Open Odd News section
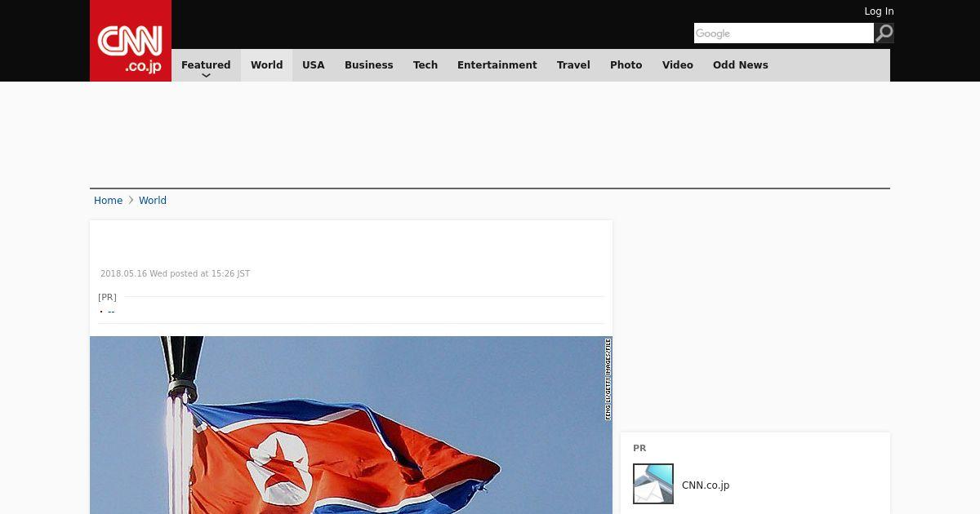The height and width of the screenshot is (514, 980). (741, 65)
